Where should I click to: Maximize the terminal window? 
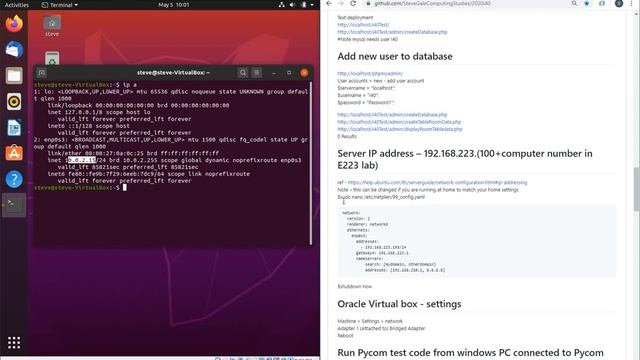pos(289,73)
